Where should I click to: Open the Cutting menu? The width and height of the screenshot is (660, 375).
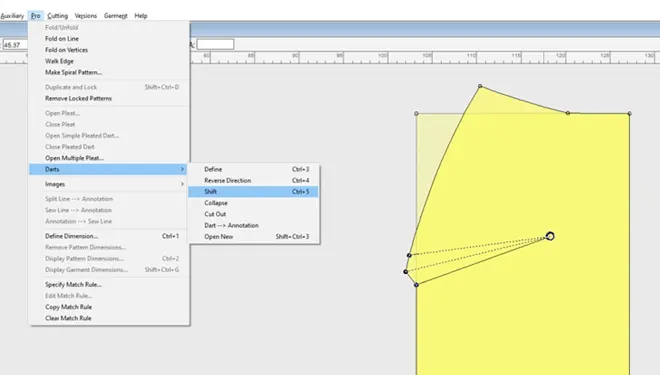57,16
